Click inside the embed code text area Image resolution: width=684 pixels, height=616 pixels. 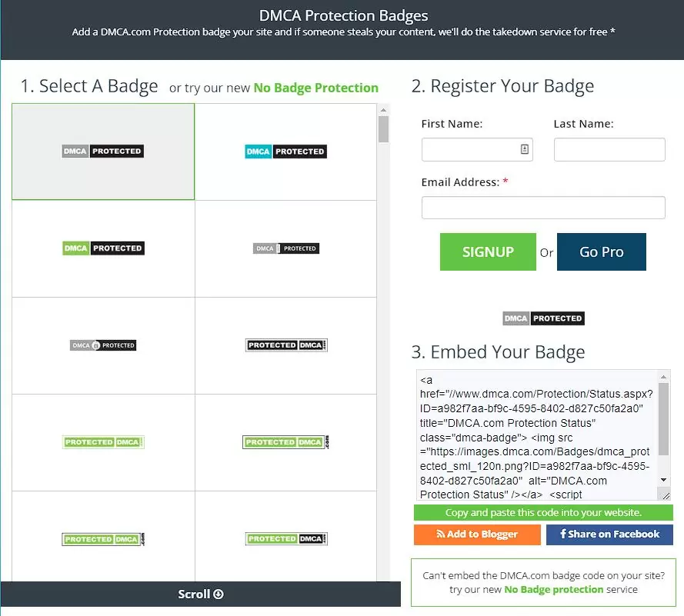536,436
